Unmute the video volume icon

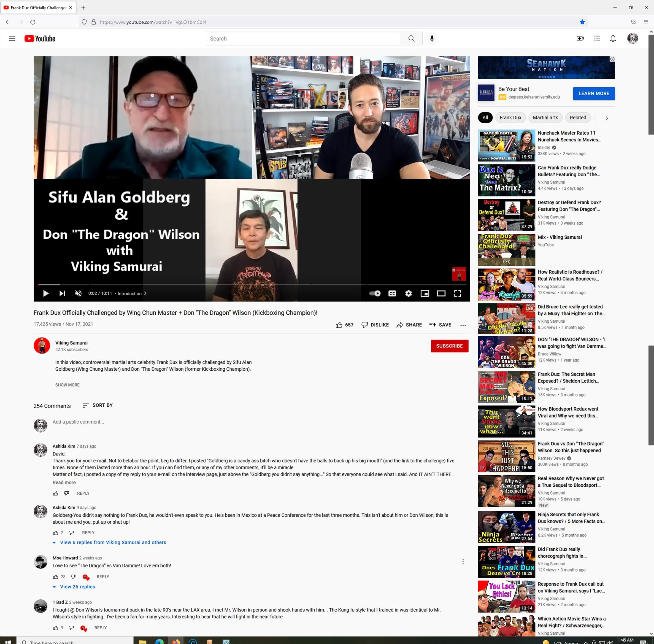79,293
